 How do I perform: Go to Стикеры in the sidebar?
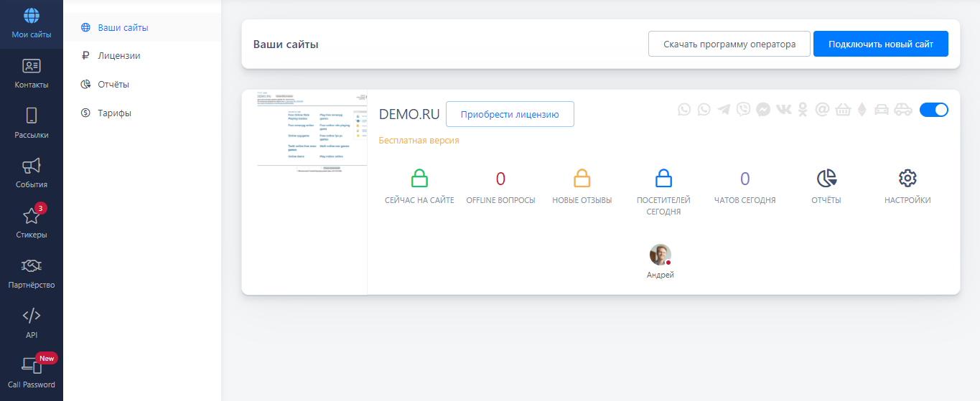(32, 223)
